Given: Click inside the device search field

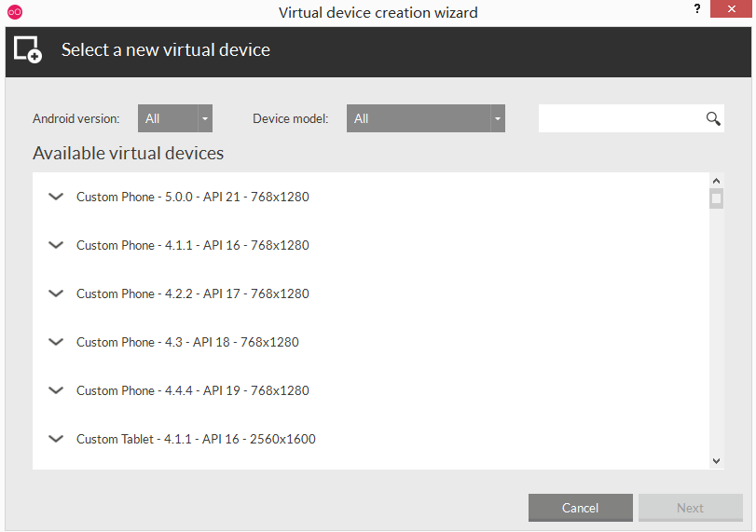Looking at the screenshot, I should 620,118.
